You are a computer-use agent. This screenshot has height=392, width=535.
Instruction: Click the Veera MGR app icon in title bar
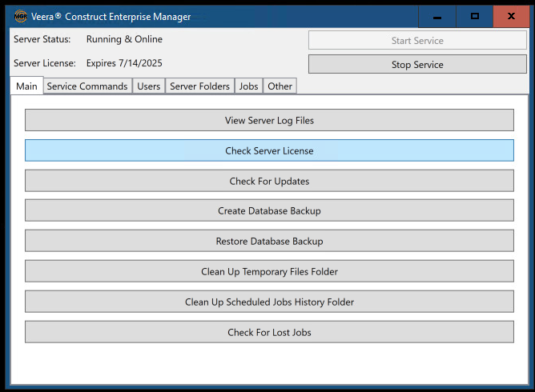pos(21,16)
